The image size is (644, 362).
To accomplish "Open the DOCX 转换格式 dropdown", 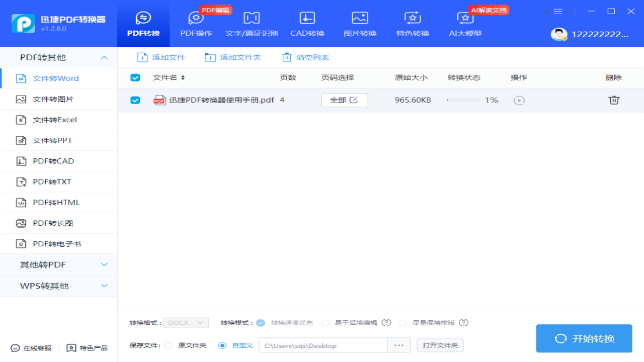I will [x=186, y=322].
